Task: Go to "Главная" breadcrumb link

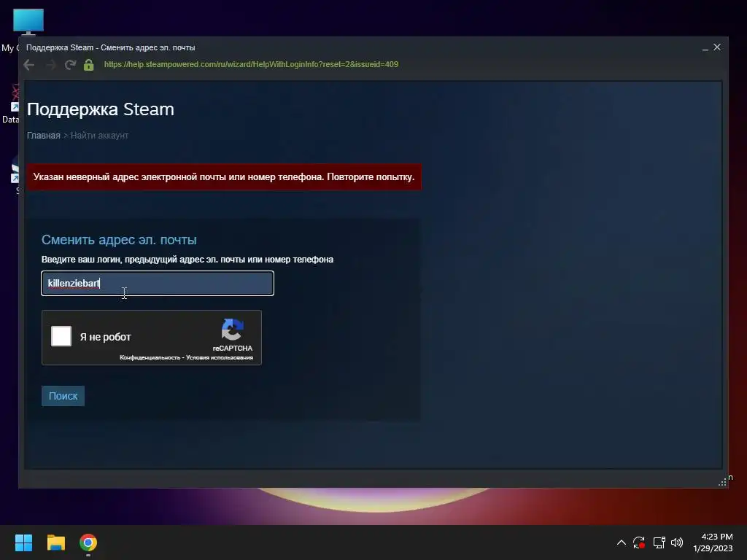Action: 43,136
